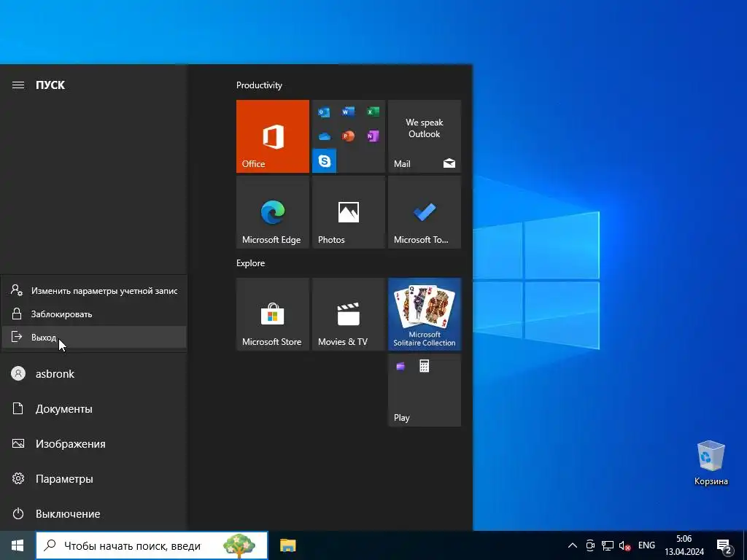Switch the ENG input language indicator

click(x=646, y=545)
